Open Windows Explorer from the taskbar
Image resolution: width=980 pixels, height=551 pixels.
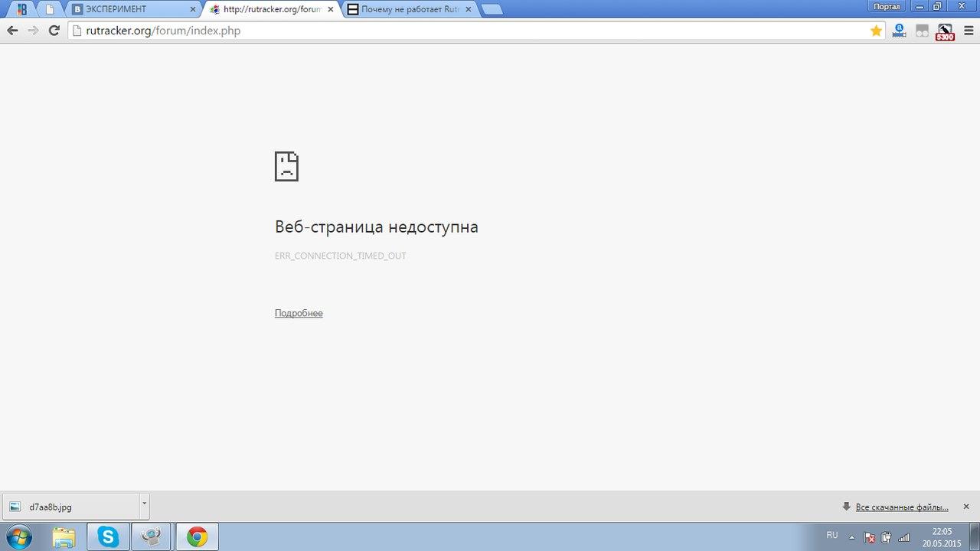(x=64, y=536)
